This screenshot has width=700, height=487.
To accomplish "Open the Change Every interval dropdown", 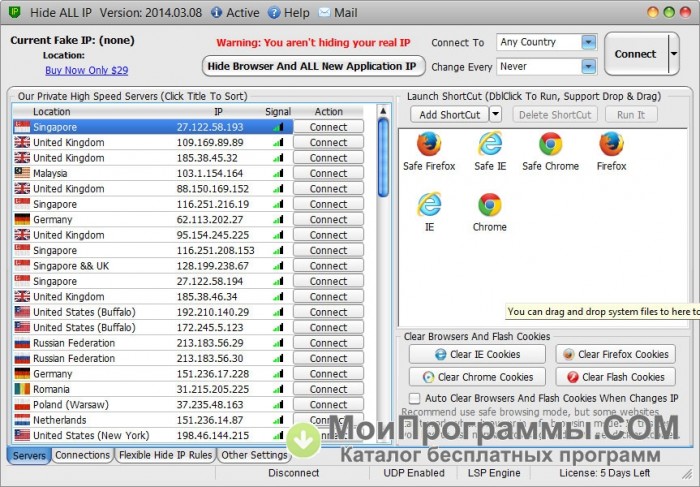I will (588, 67).
